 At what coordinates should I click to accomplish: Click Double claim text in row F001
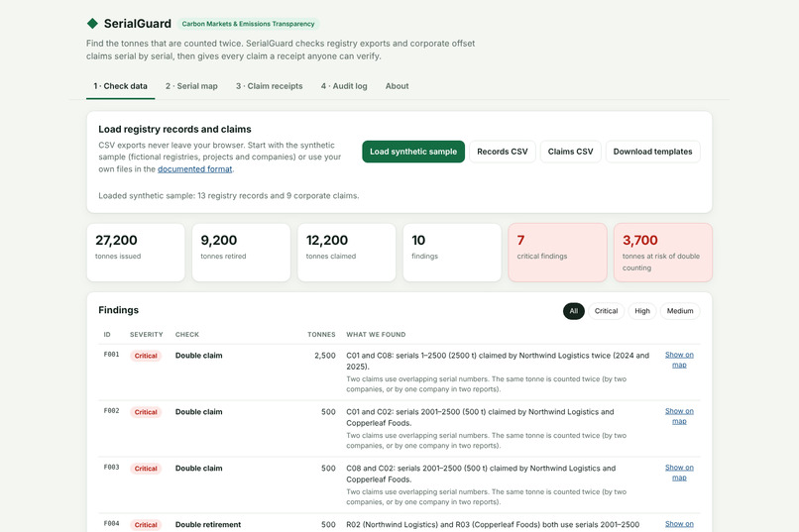click(x=198, y=356)
